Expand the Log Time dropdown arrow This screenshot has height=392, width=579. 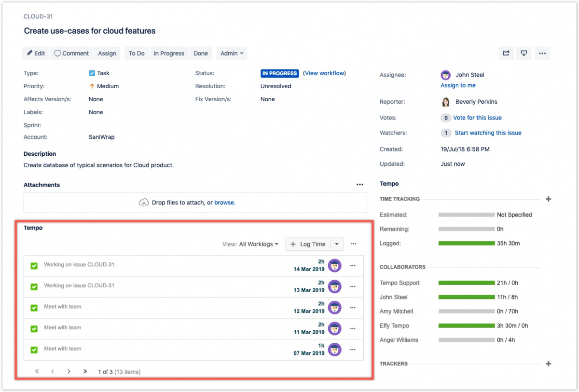pyautogui.click(x=336, y=244)
